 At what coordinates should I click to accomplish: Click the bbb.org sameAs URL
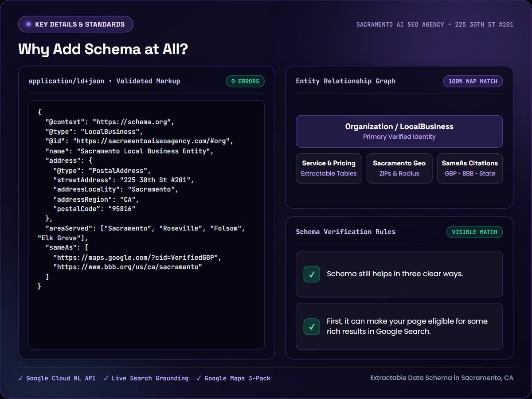(x=128, y=267)
